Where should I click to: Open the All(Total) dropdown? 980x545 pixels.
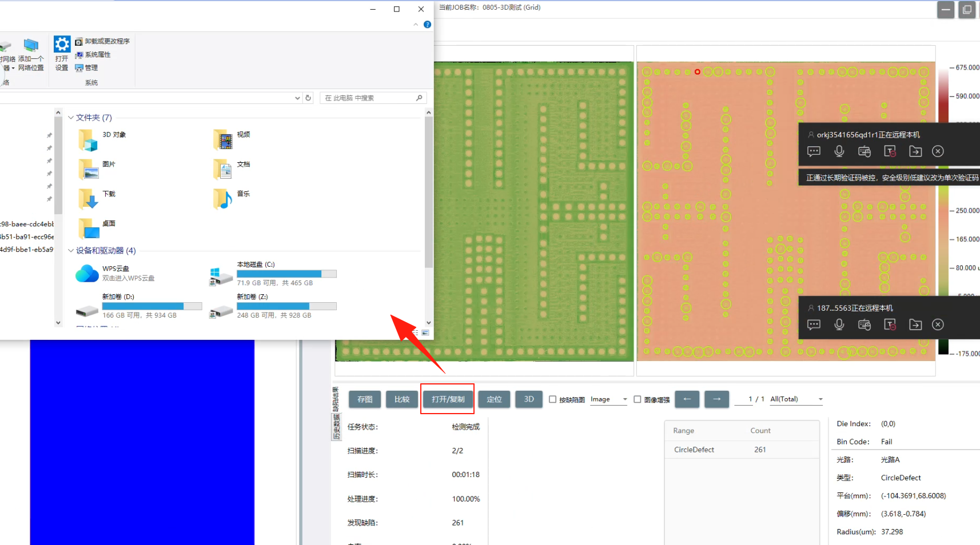point(796,399)
